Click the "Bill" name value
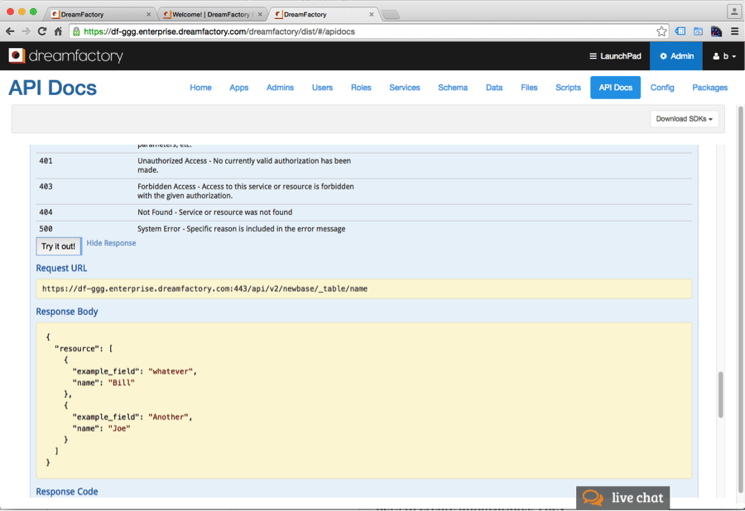745x511 pixels. (122, 383)
